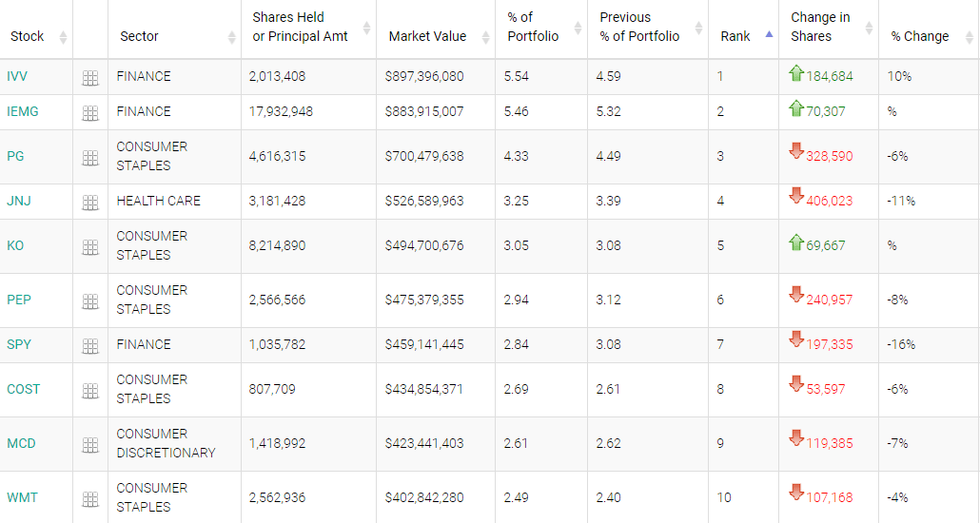Open the MCD ticker link
This screenshot has width=980, height=523.
pos(21,443)
